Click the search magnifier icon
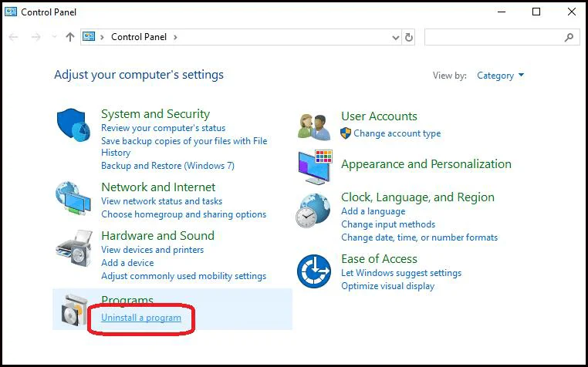Image resolution: width=588 pixels, height=367 pixels. tap(569, 37)
